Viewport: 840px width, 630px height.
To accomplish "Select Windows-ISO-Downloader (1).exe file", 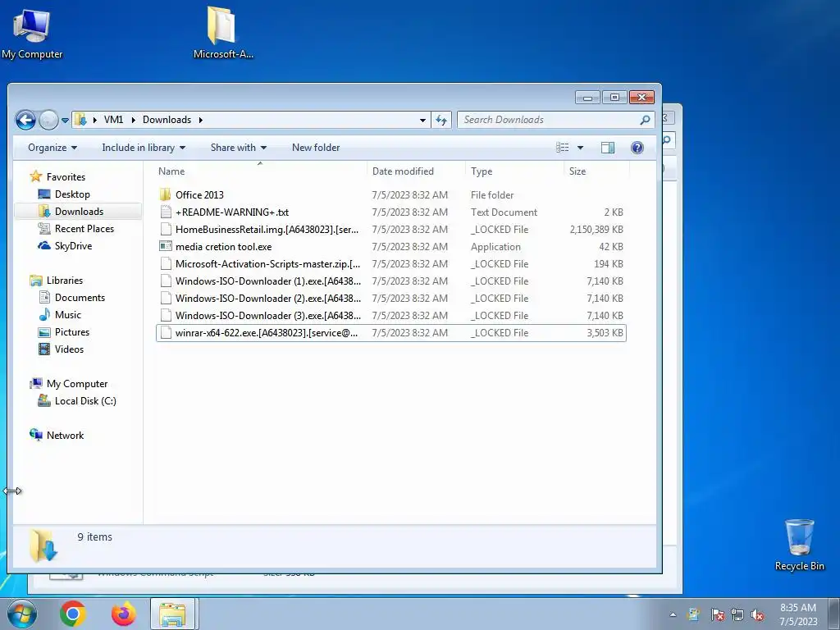I will point(268,281).
